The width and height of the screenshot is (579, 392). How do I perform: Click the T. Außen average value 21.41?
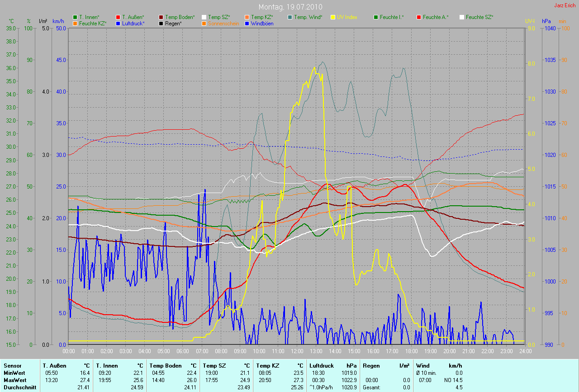coord(84,388)
